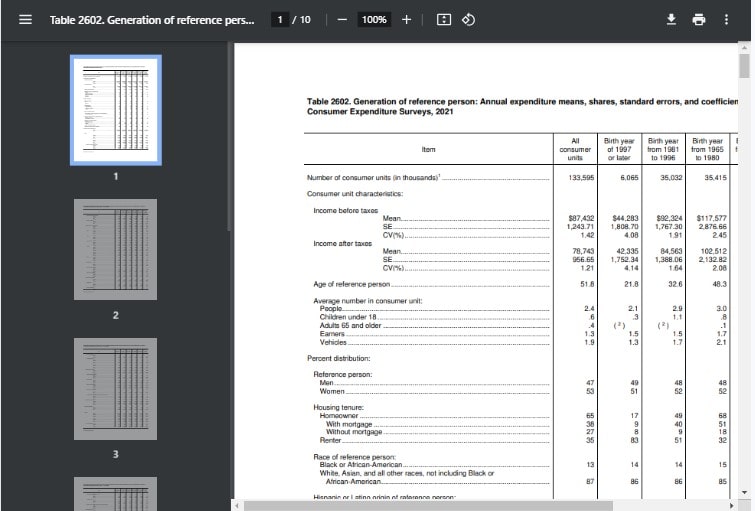Click the 'Consumer unit characteristics:' label
Screen dimensions: 755x511
click(355, 194)
